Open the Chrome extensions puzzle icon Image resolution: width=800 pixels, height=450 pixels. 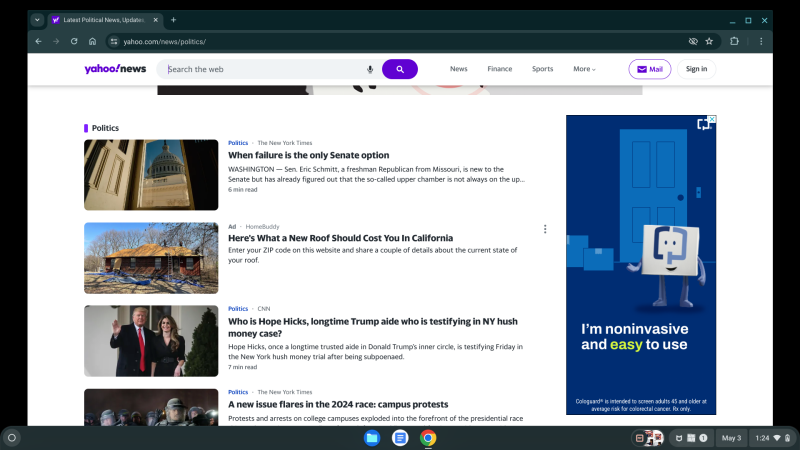tap(734, 41)
